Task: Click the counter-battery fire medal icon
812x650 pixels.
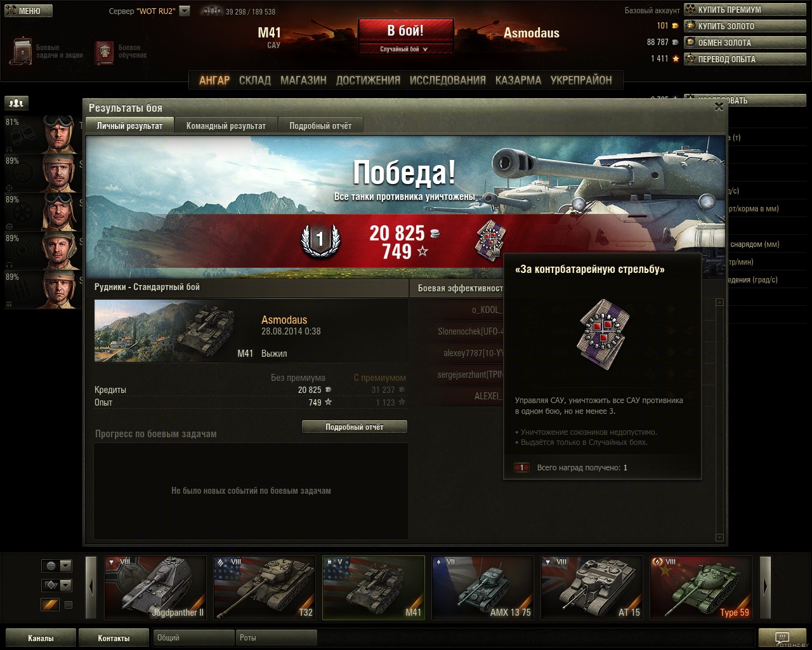Action: click(x=490, y=241)
